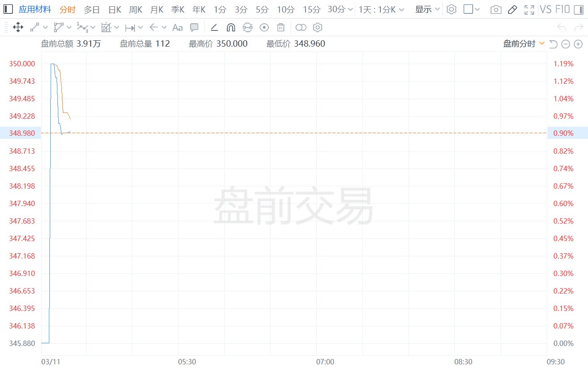Enter fullscreen chart mode
The width and height of the screenshot is (588, 376).
[529, 9]
